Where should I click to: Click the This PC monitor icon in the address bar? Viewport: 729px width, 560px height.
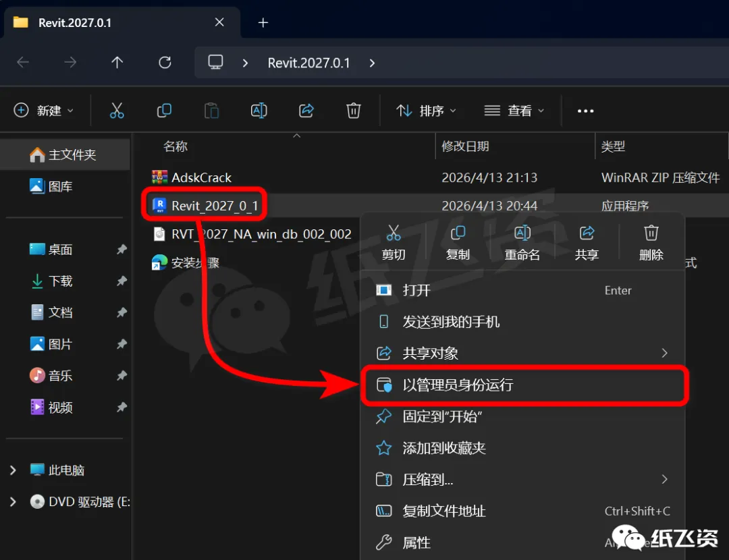[215, 62]
